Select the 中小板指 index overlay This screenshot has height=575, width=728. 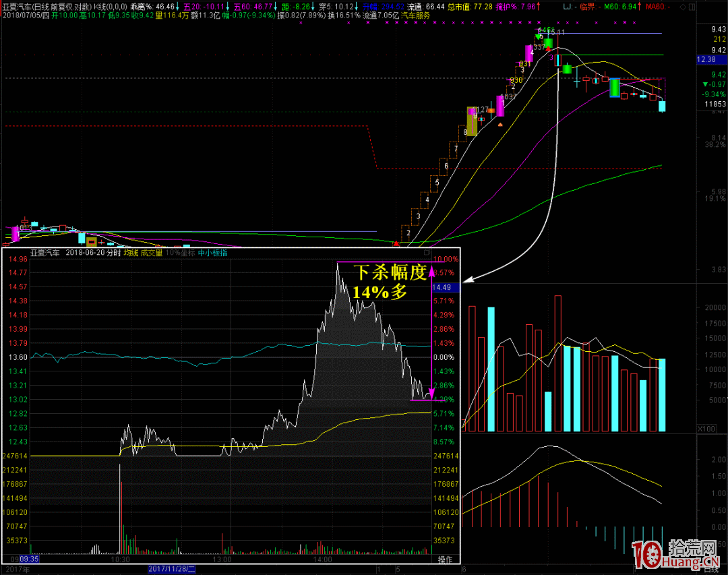(x=213, y=253)
